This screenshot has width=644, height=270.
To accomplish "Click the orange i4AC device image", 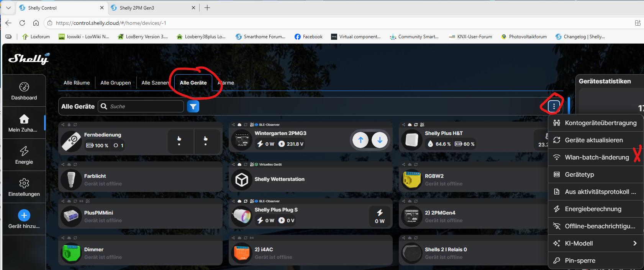I will pyautogui.click(x=242, y=253).
